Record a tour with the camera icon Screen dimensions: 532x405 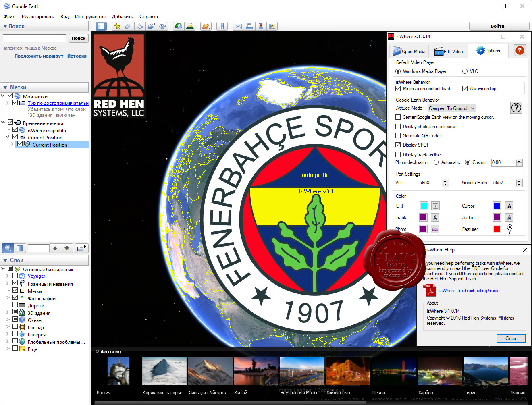(162, 26)
